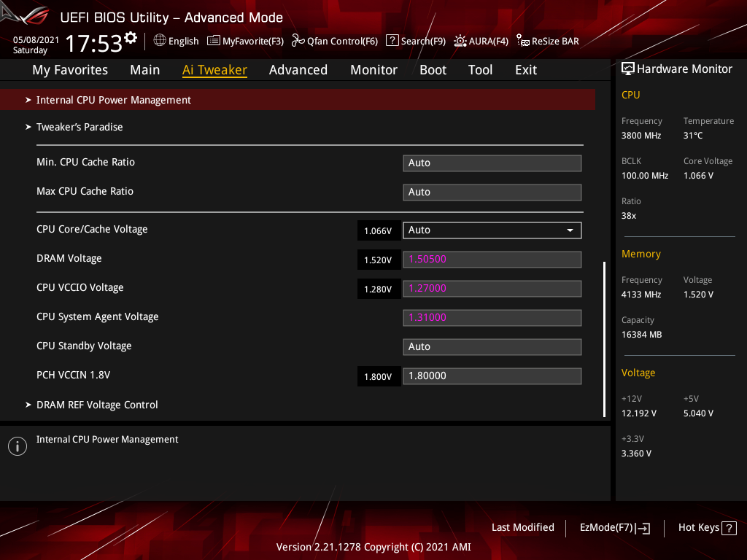Toggle ReSize BAR option
The width and height of the screenshot is (747, 560).
(555, 42)
